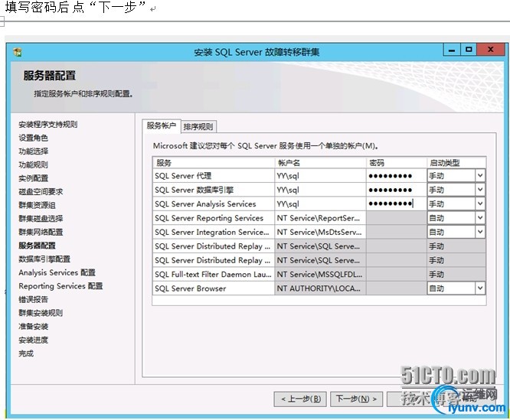Select 准备安装 step in sidebar

(x=33, y=327)
